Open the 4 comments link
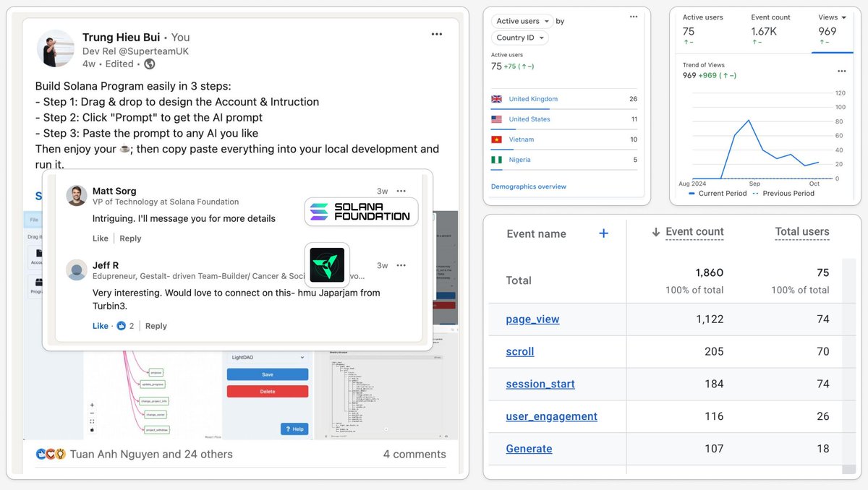868x490 pixels. 414,454
